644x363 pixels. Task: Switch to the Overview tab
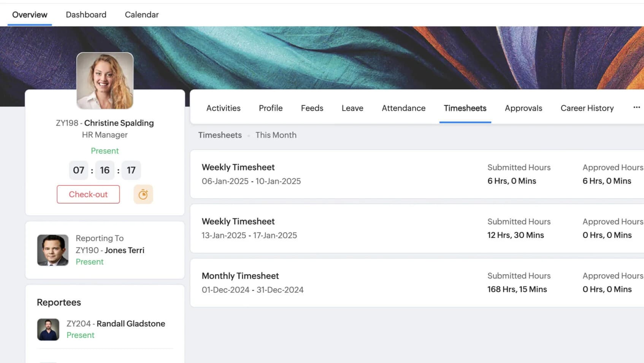tap(30, 14)
